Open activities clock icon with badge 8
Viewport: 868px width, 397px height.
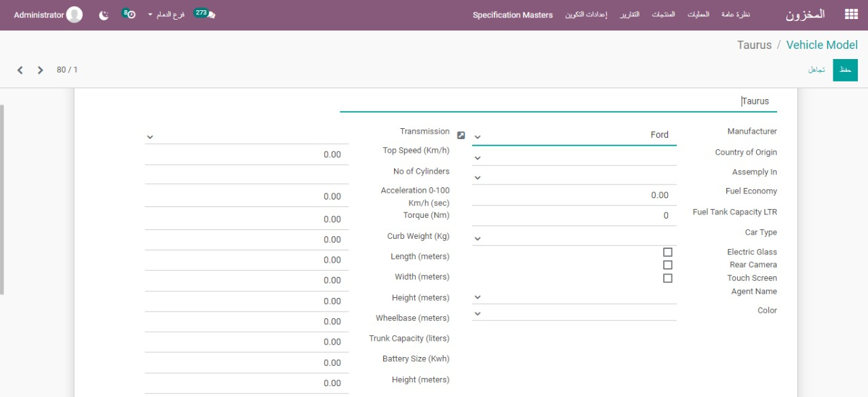[129, 14]
